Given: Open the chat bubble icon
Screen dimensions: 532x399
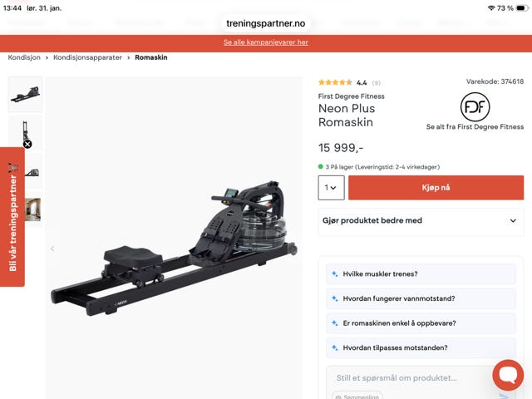Looking at the screenshot, I should pos(508,375).
